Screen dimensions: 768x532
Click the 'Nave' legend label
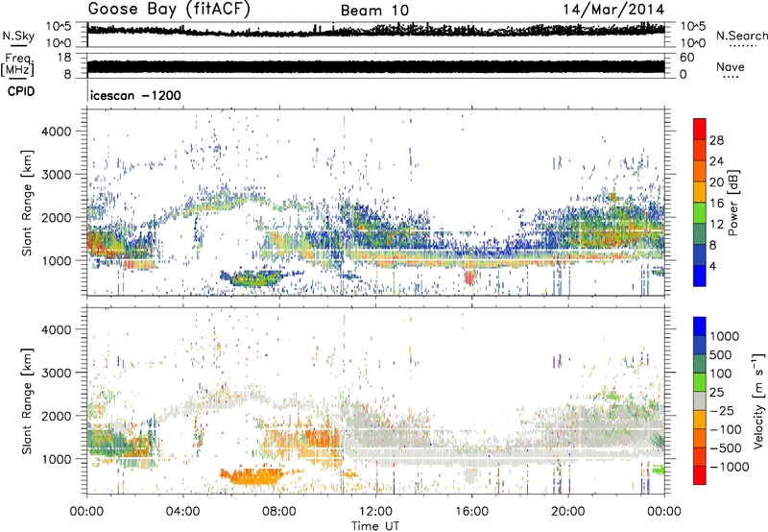[x=731, y=66]
